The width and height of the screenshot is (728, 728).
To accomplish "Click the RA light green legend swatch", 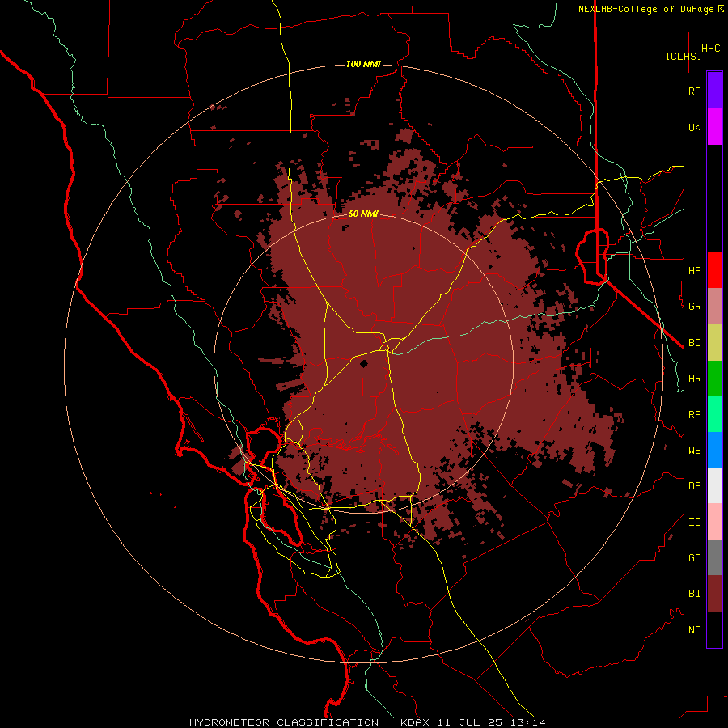I will pos(714,414).
